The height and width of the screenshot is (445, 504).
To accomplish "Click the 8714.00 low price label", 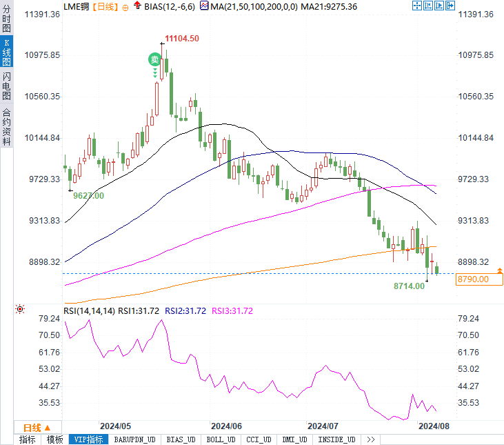I will (x=409, y=286).
